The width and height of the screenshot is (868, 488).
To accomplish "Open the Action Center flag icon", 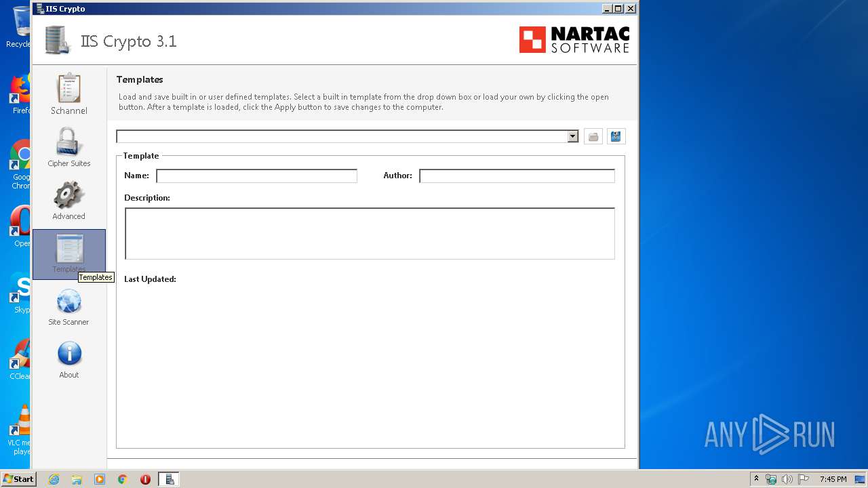I will [x=804, y=479].
